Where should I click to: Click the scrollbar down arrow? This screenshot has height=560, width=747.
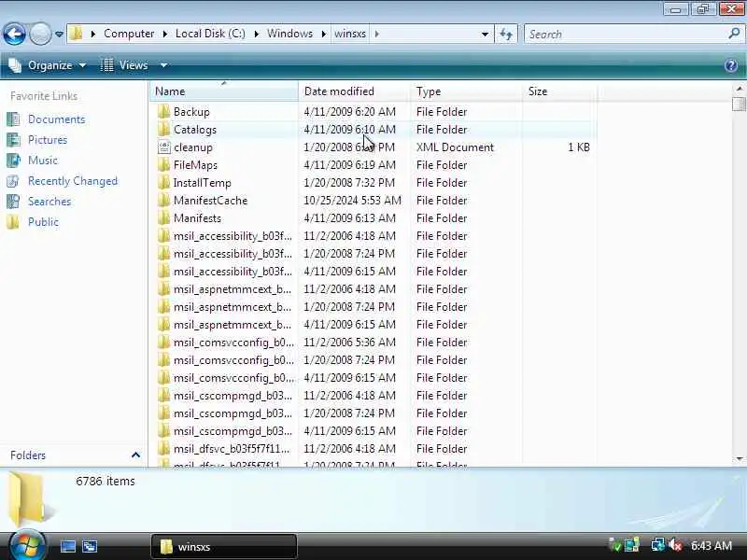click(x=739, y=458)
